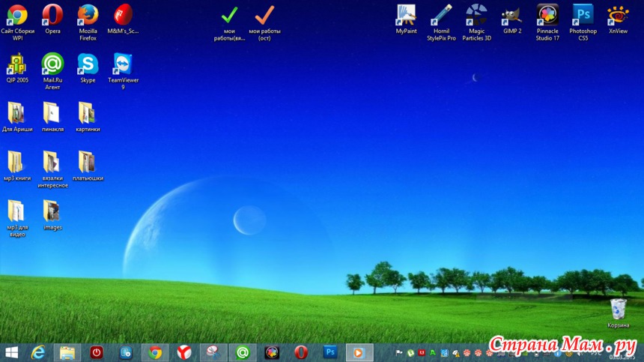The image size is (644, 362).
Task: Select the мр3 книги folder
Action: point(17,166)
